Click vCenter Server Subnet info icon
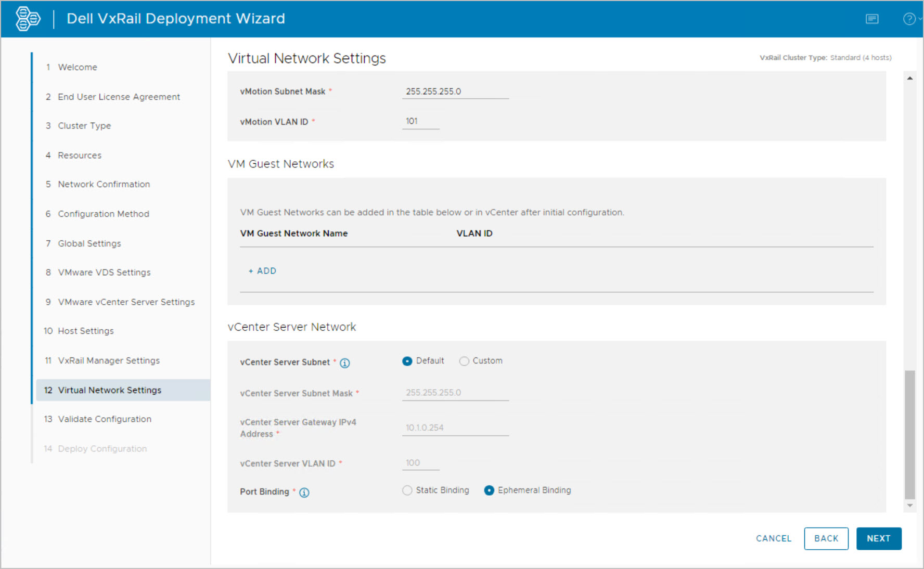This screenshot has height=569, width=924. tap(345, 363)
